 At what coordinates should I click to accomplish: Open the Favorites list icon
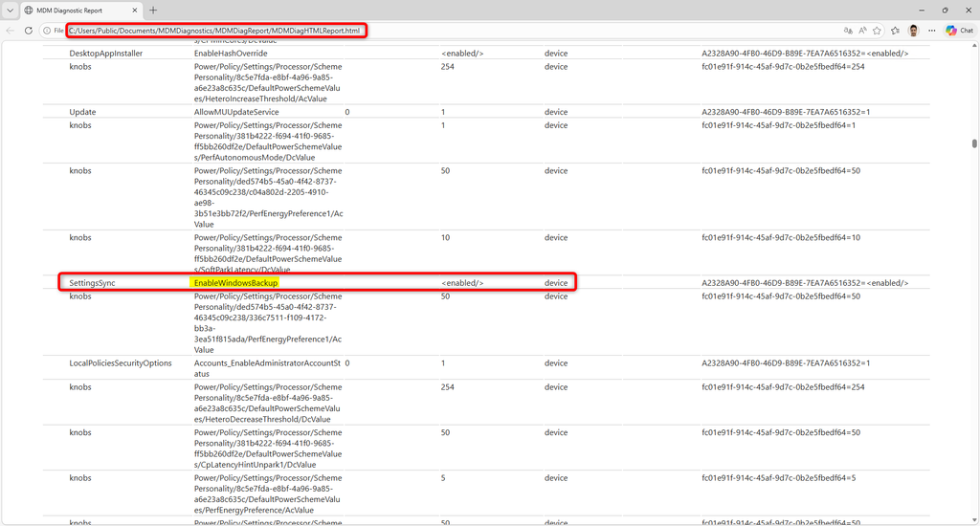coord(895,30)
